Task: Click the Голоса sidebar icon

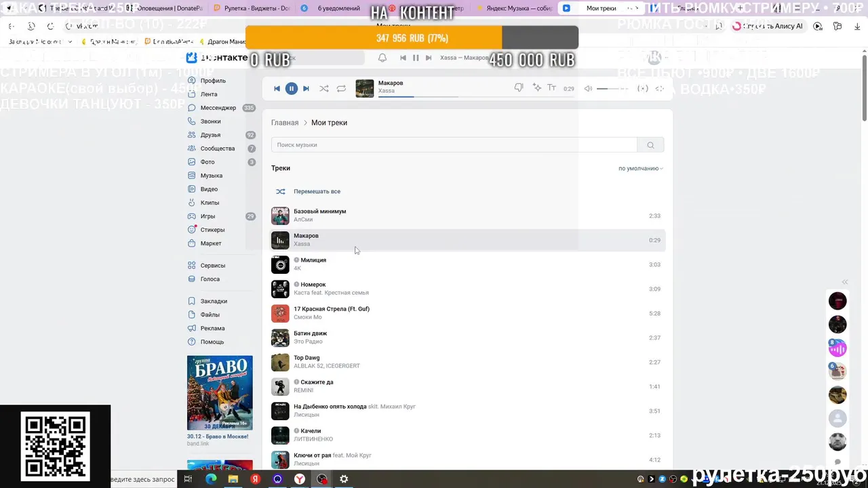Action: point(192,279)
